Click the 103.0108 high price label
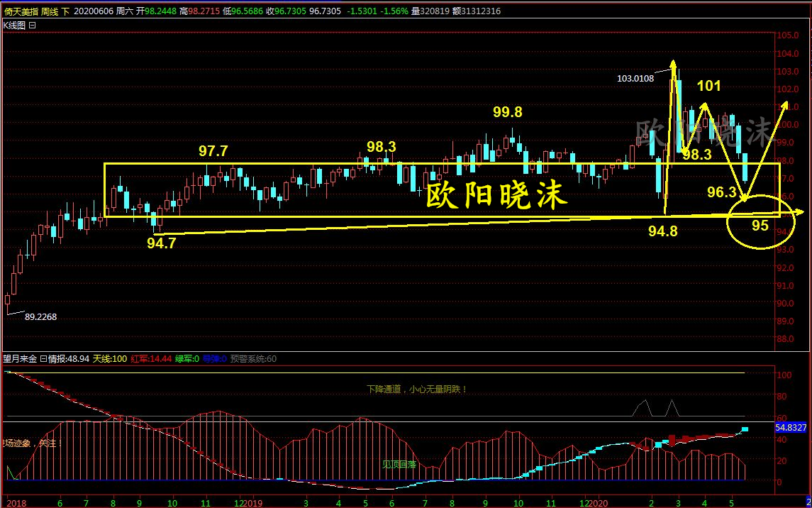This screenshot has width=812, height=508. tap(635, 78)
